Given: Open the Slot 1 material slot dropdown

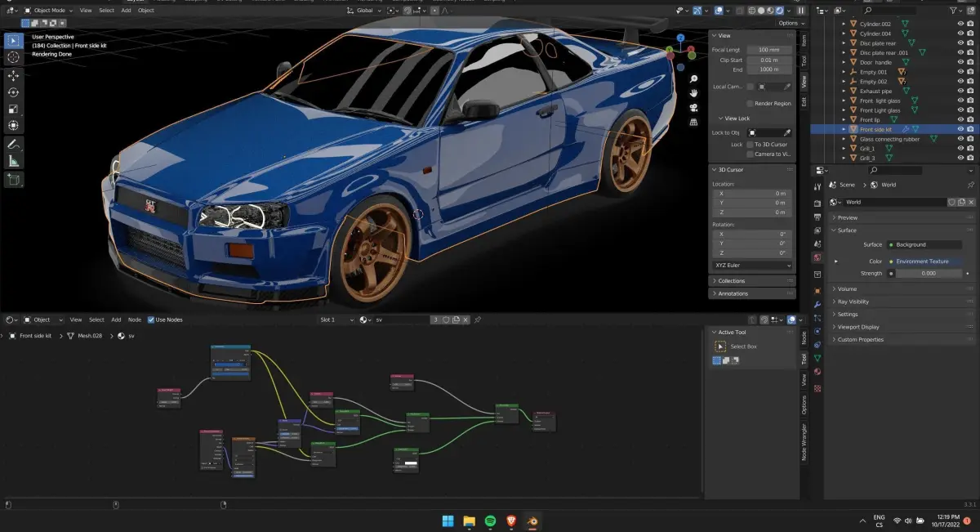Looking at the screenshot, I should pos(336,320).
